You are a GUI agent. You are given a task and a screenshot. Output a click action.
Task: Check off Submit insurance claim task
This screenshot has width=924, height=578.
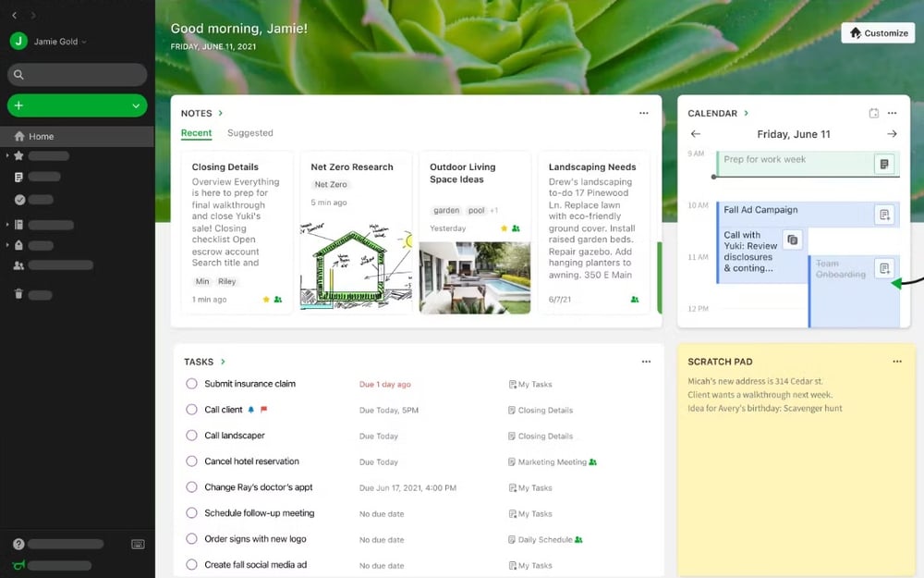[x=191, y=384]
